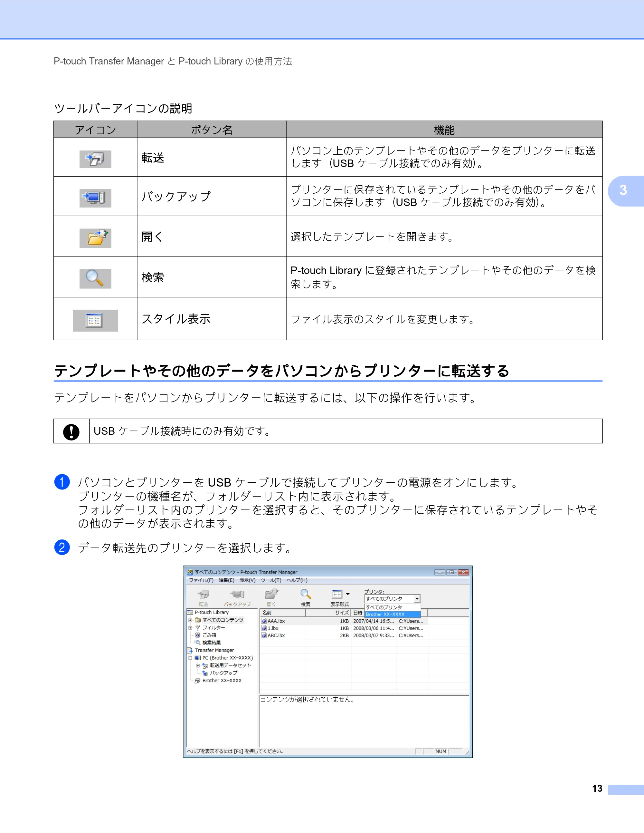The height and width of the screenshot is (833, 644).
Task: Close the P-touch Transfer Manager window
Action: coord(463,572)
